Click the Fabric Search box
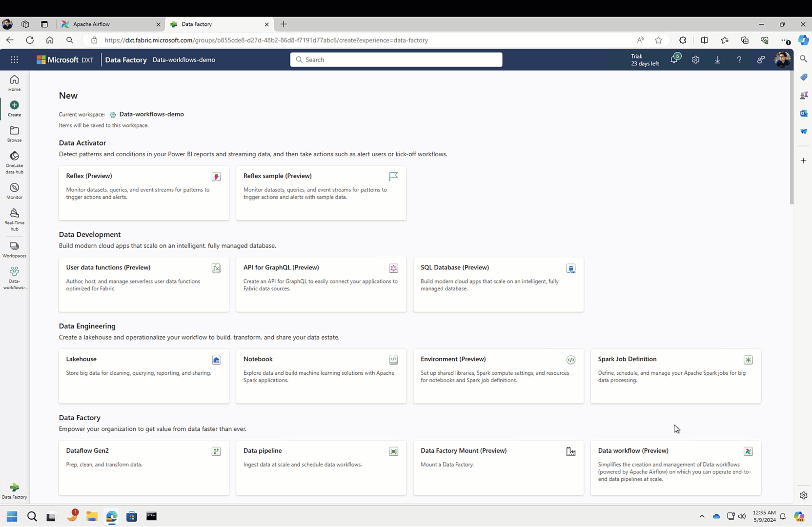The height and width of the screenshot is (527, 812). [396, 60]
